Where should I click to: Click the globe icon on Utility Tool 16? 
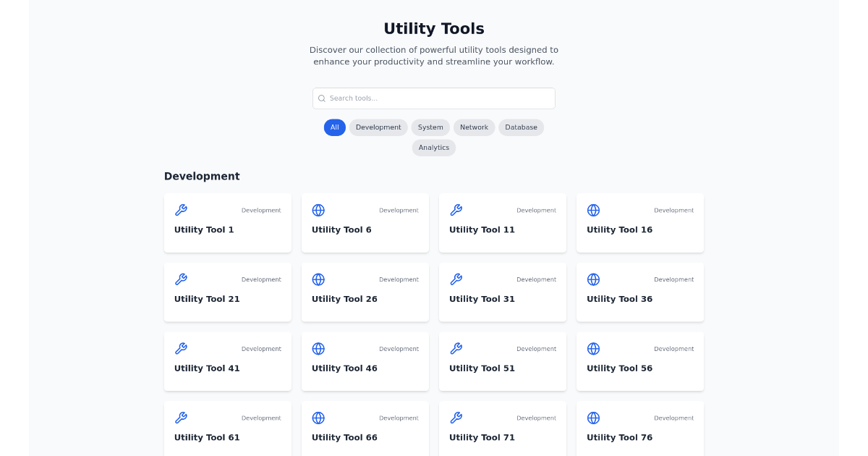coord(593,210)
